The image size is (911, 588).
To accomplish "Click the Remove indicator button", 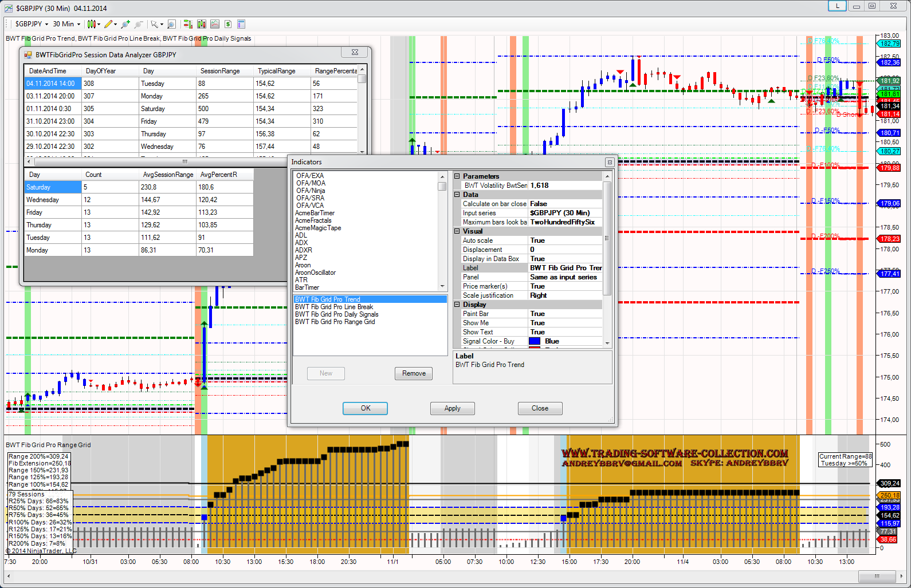I will (414, 373).
